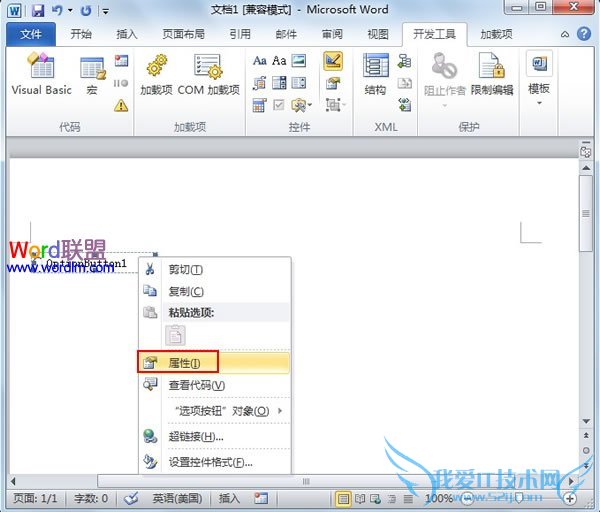Click vertical scrollbar down arrow

pos(586,421)
